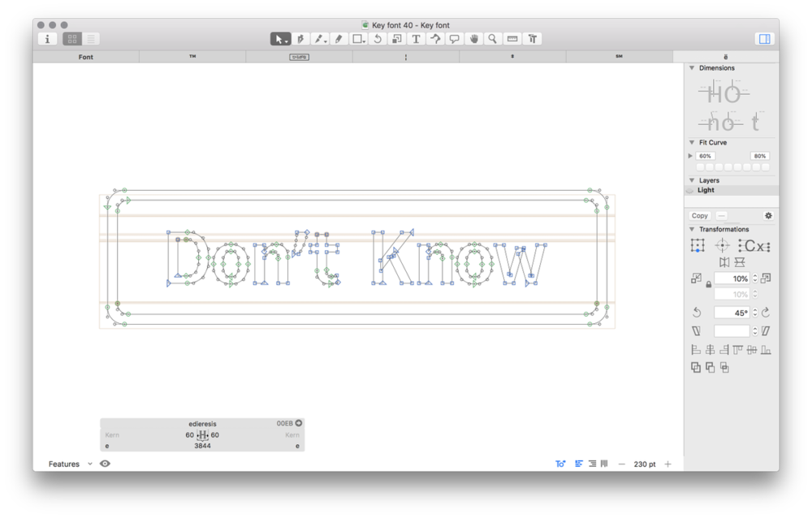Select the TrueType instructor tool

click(x=435, y=39)
